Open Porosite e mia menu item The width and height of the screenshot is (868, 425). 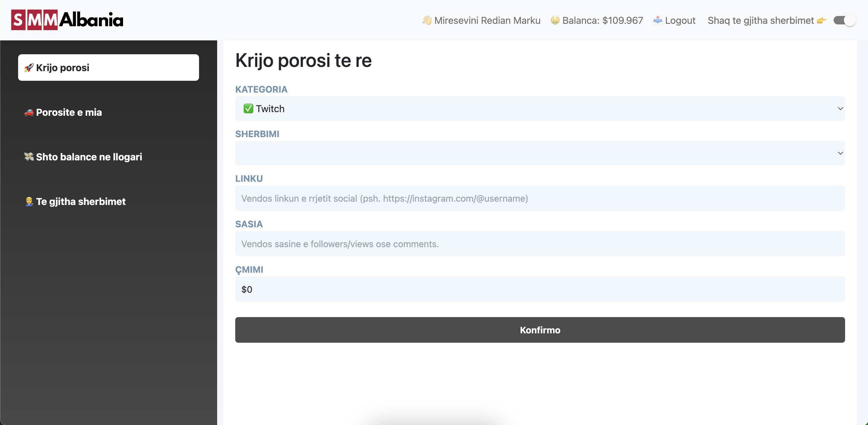click(69, 112)
